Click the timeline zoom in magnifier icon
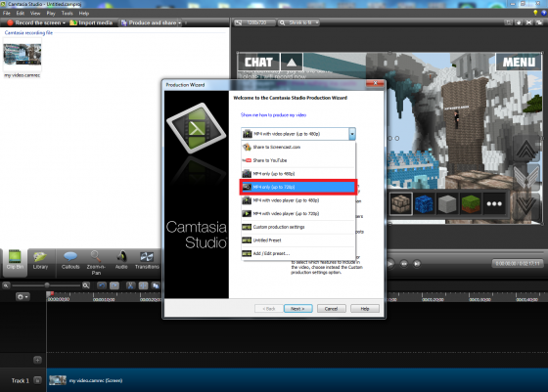548x392 pixels. (86, 285)
